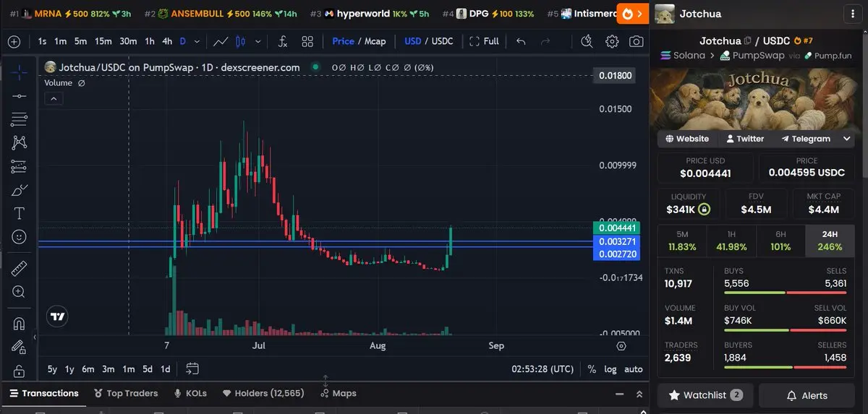Open the Maps tab

338,394
